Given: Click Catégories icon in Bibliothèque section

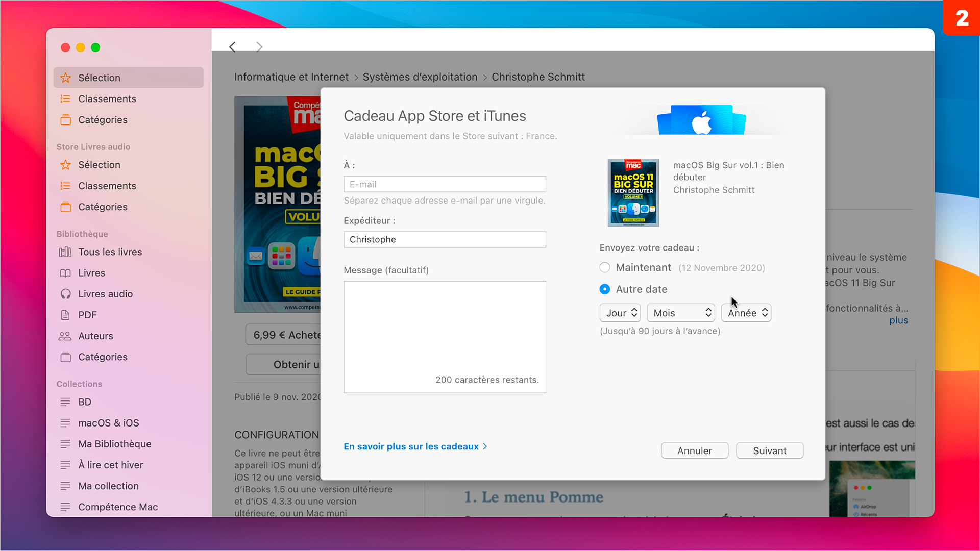Looking at the screenshot, I should tap(65, 357).
